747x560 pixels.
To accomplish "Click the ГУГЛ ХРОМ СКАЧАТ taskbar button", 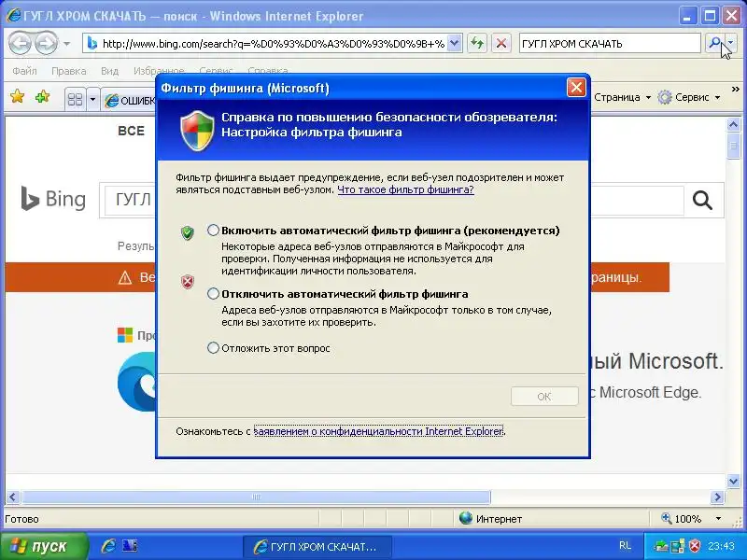I will (x=317, y=547).
